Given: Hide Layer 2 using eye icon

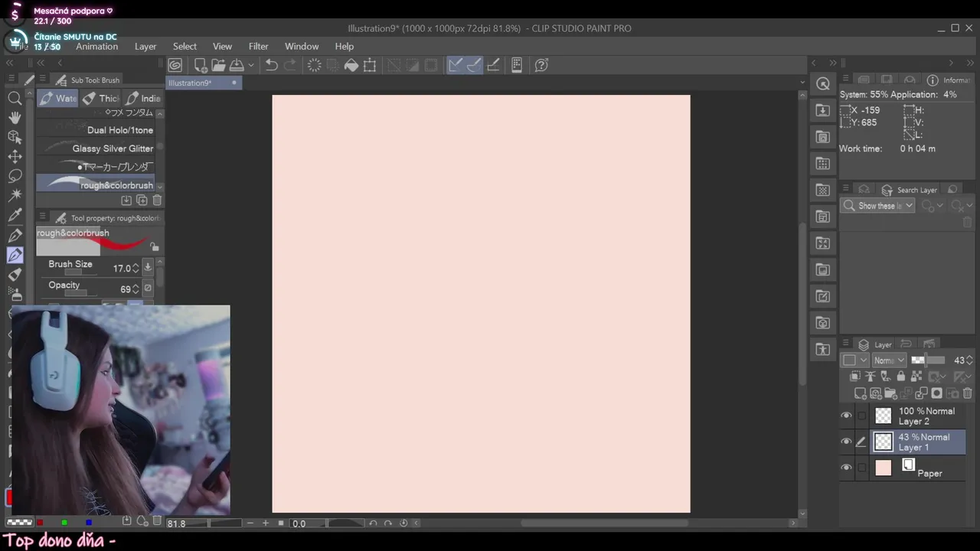Looking at the screenshot, I should 846,416.
